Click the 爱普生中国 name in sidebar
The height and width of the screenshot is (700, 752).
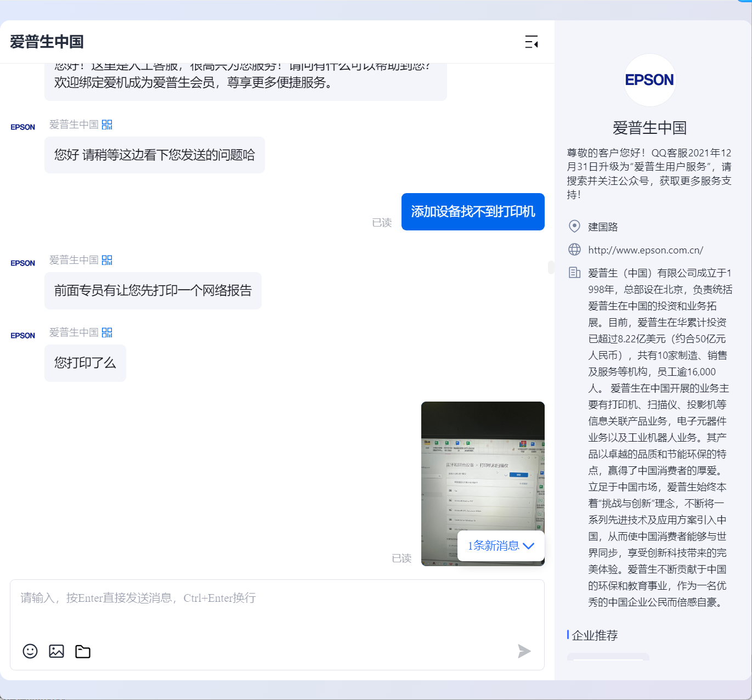(x=650, y=128)
